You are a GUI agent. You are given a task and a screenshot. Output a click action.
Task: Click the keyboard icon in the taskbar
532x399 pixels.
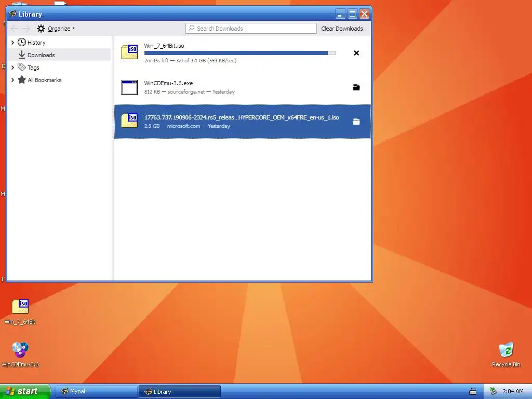(473, 392)
